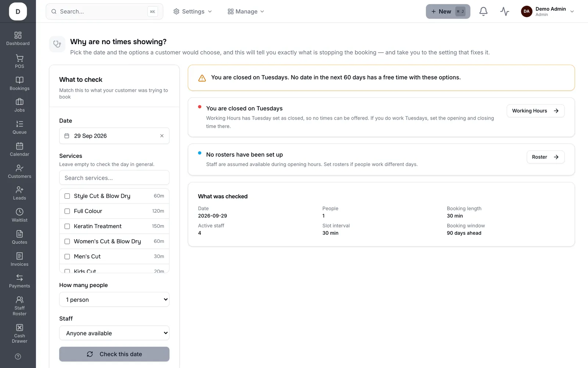Click the Search services input
This screenshot has width=588, height=368.
pos(114,178)
